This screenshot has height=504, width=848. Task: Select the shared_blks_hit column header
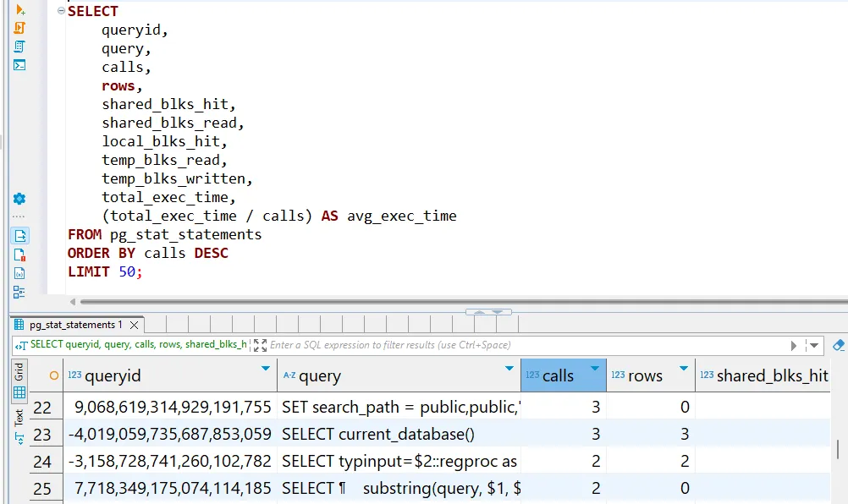pos(763,375)
